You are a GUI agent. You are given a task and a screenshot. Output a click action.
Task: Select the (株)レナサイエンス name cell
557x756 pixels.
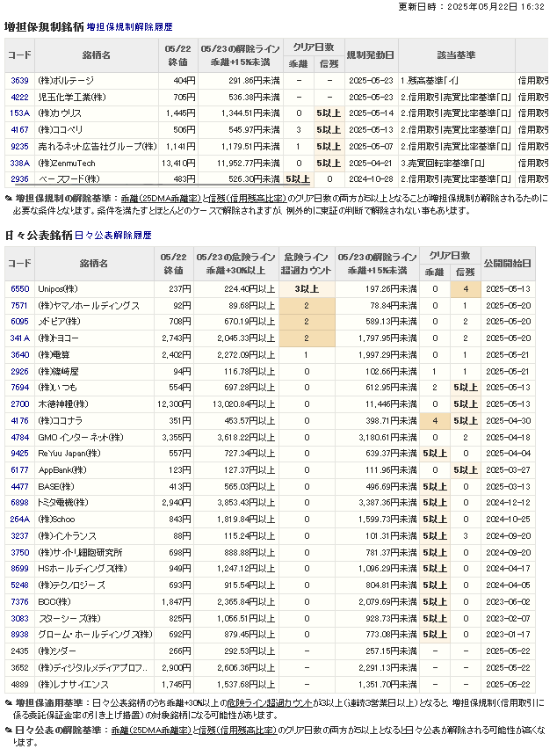[94, 685]
